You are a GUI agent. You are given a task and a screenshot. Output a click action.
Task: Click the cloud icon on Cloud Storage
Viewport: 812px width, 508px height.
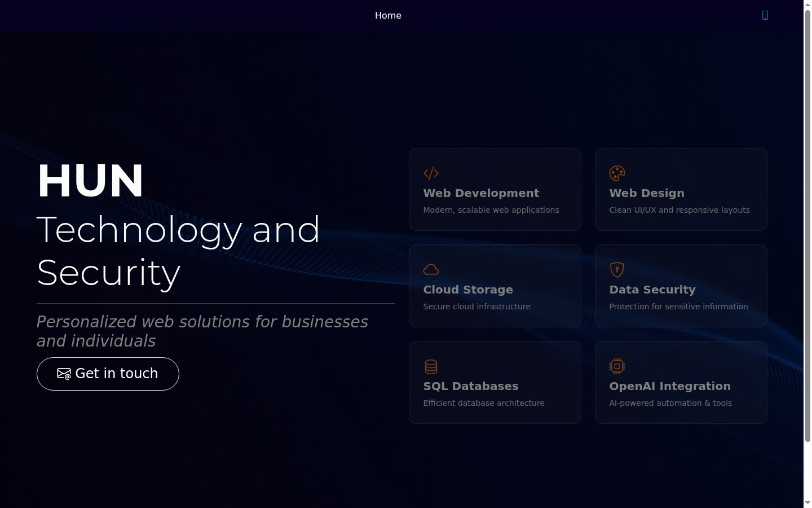[x=431, y=270]
